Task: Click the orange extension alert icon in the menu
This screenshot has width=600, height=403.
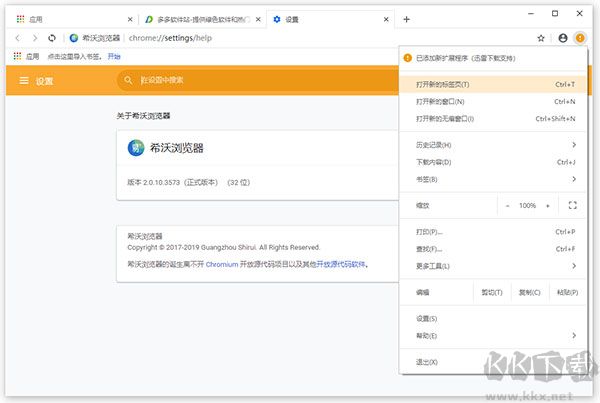Action: pyautogui.click(x=408, y=58)
